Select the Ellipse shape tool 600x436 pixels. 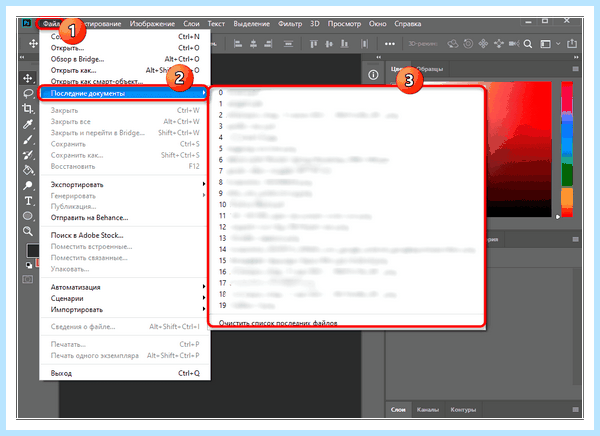[x=28, y=216]
